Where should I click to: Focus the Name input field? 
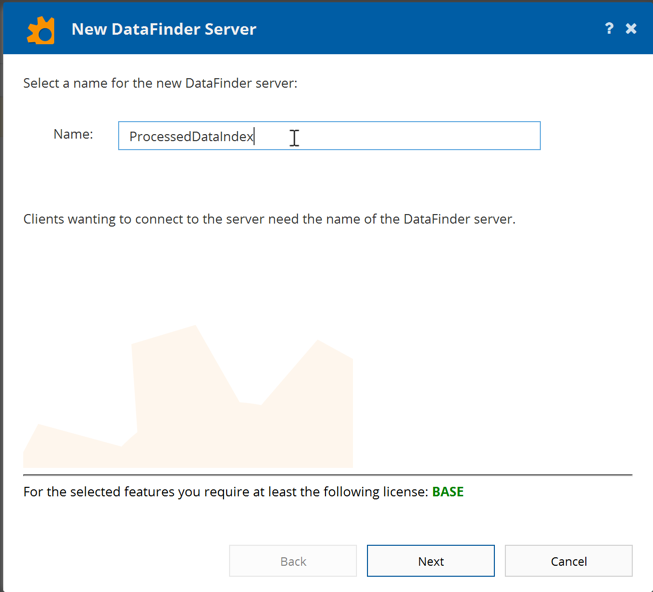(x=400, y=136)
